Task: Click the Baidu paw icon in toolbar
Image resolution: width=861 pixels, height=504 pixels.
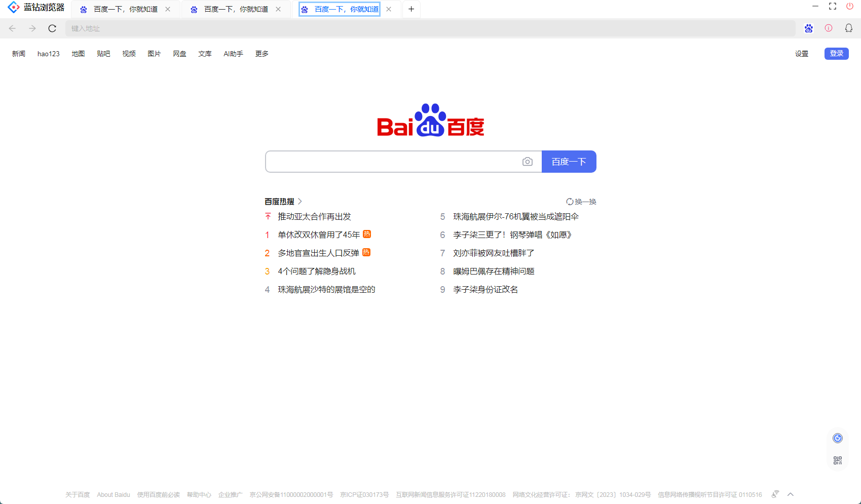Action: click(809, 28)
